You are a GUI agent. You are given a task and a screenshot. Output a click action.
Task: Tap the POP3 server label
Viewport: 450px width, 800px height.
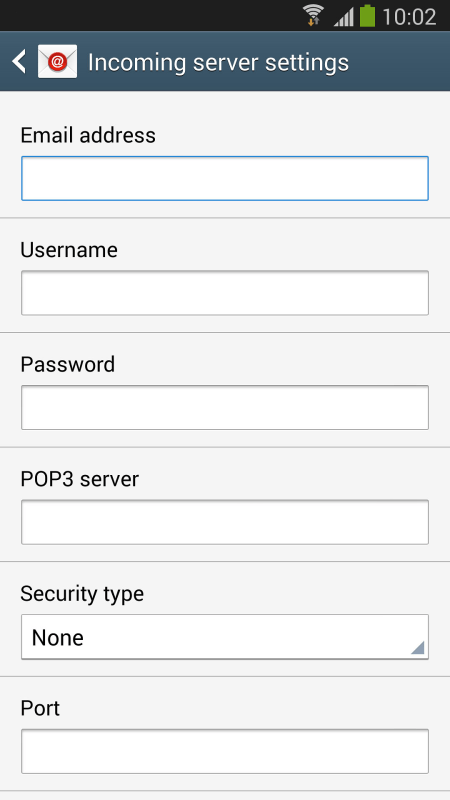pyautogui.click(x=80, y=479)
